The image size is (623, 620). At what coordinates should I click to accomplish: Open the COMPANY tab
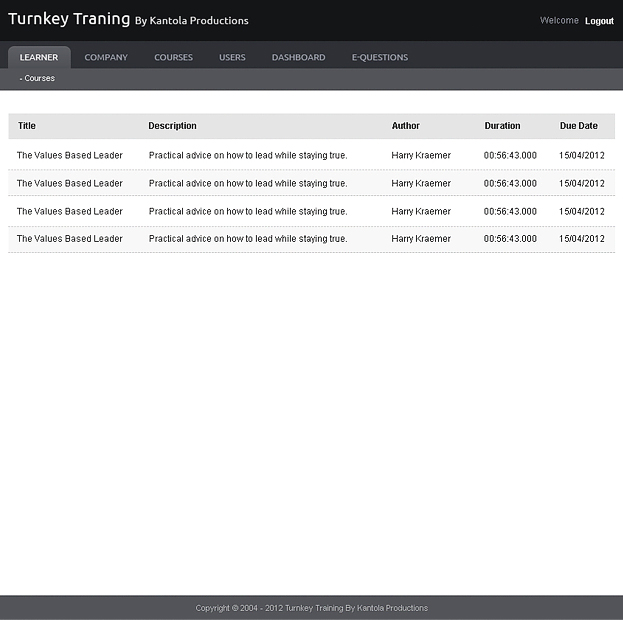click(x=106, y=58)
